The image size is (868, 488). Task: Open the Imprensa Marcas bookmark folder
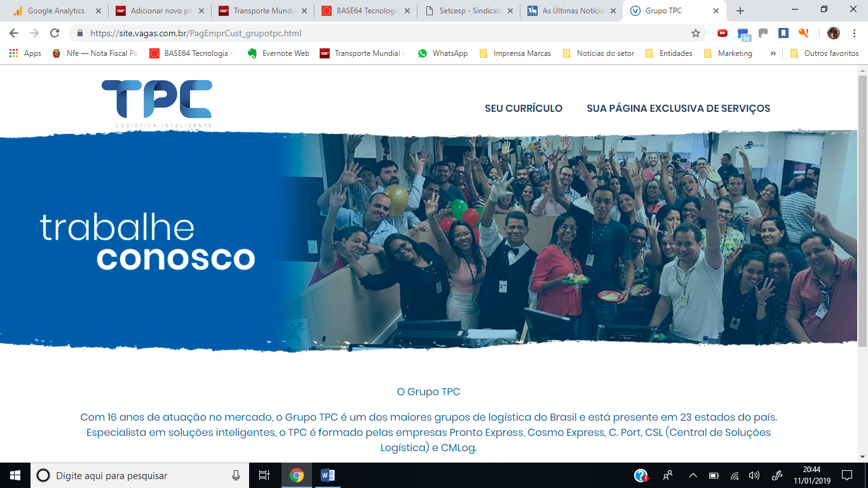(515, 53)
